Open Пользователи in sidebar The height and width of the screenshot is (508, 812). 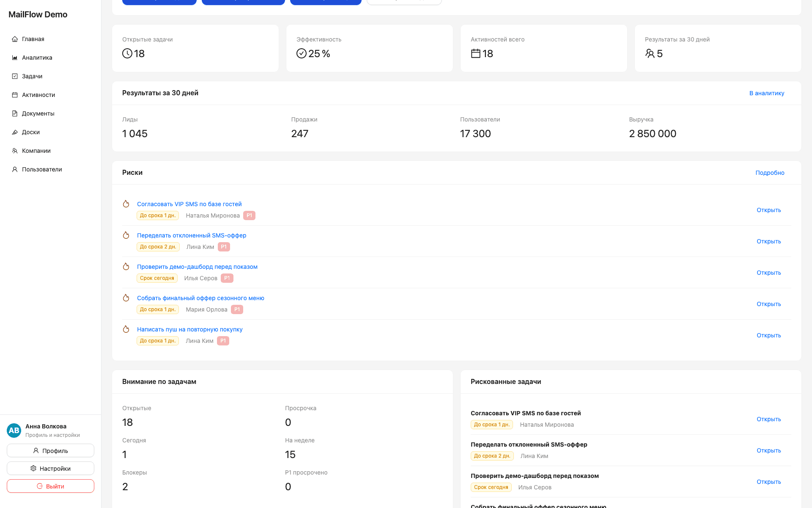click(51, 169)
